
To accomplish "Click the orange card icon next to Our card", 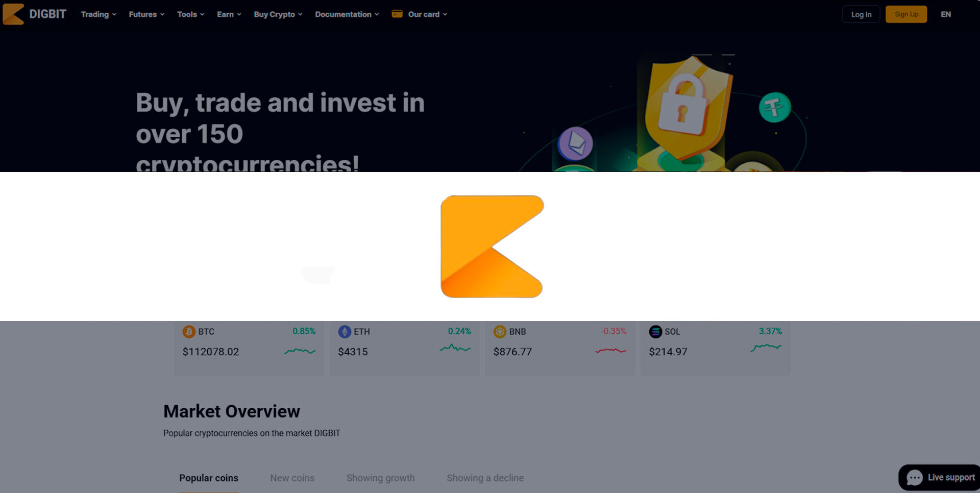I will (397, 14).
